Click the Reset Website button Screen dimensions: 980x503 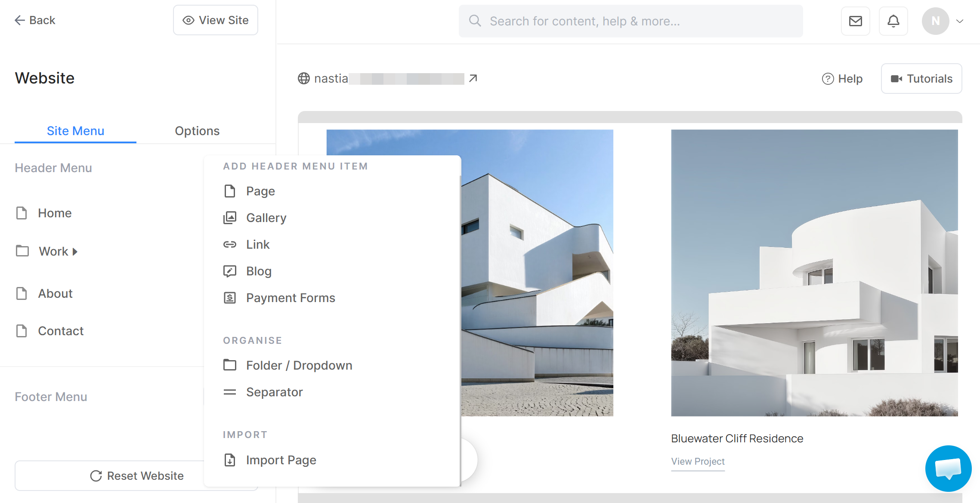136,475
